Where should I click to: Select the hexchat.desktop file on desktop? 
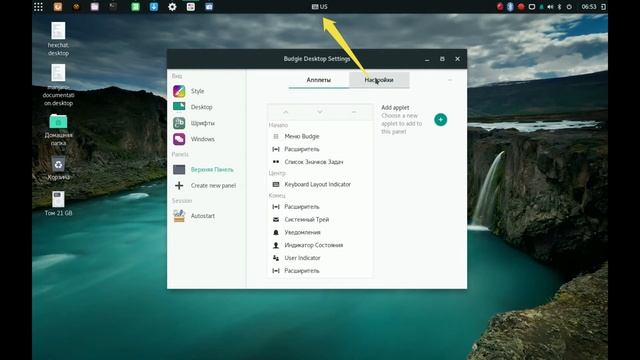click(x=58, y=39)
